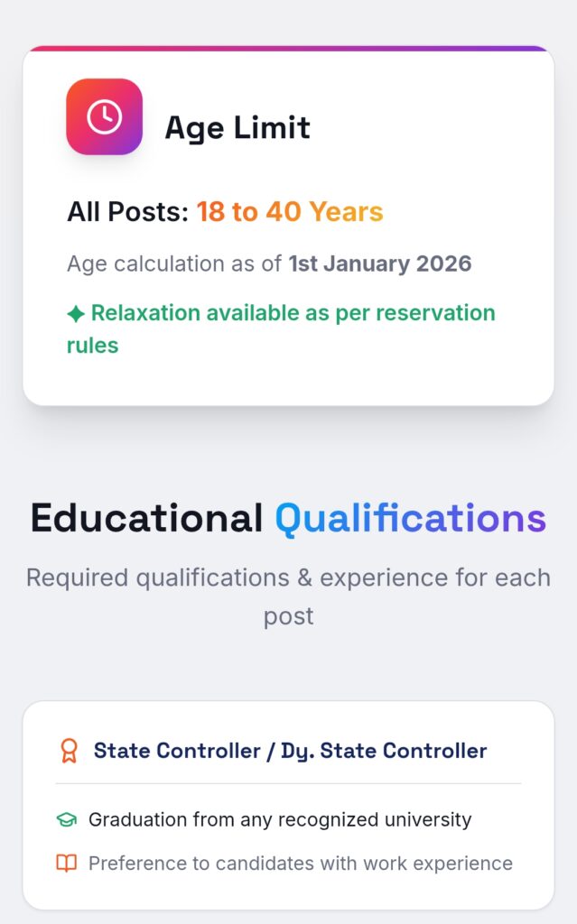Viewport: 577px width, 924px height.
Task: Click the gradient "Qualifications" heading word
Action: click(x=410, y=519)
